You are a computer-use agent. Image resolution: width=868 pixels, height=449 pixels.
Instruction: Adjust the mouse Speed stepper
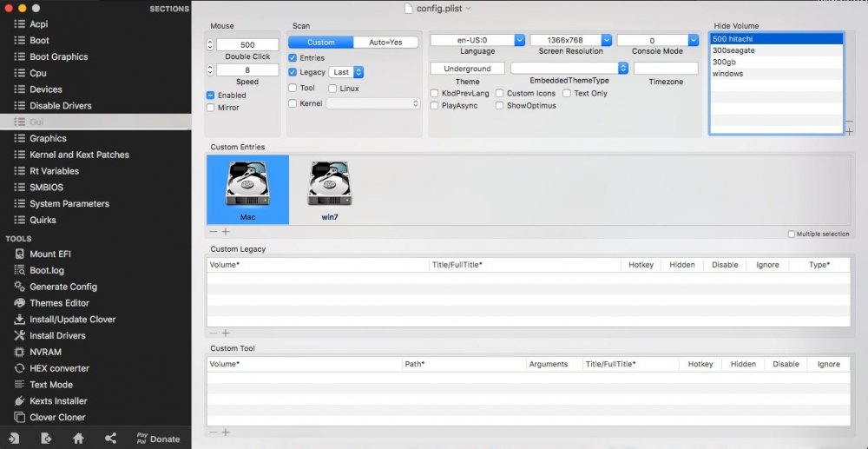(x=210, y=70)
